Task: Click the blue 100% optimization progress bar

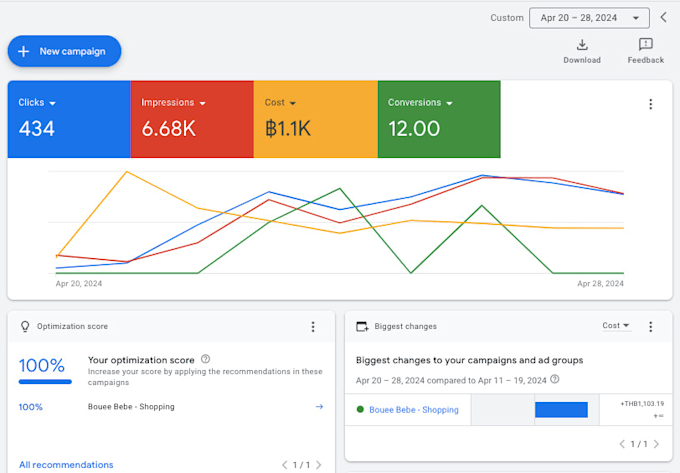Action: 45,382
